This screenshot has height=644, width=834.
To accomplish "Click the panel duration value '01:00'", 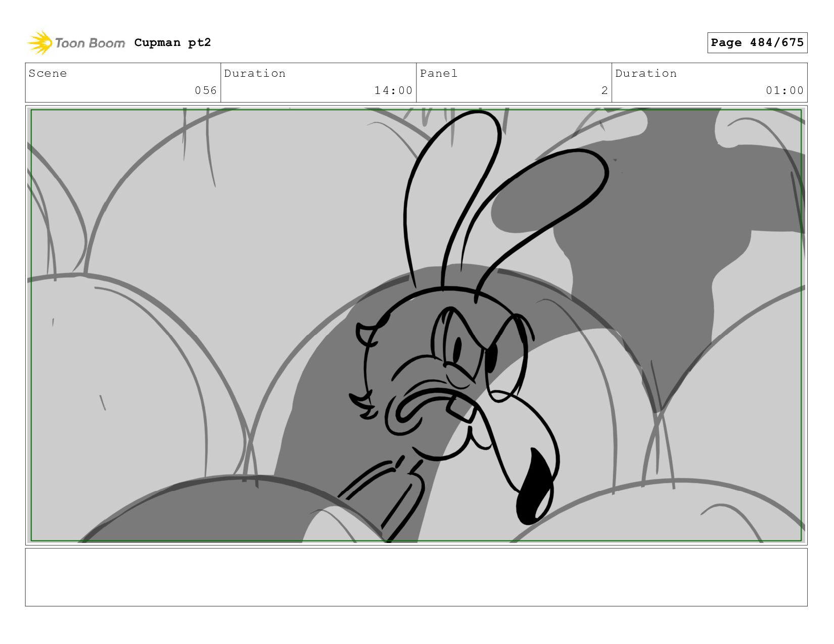I will (784, 90).
